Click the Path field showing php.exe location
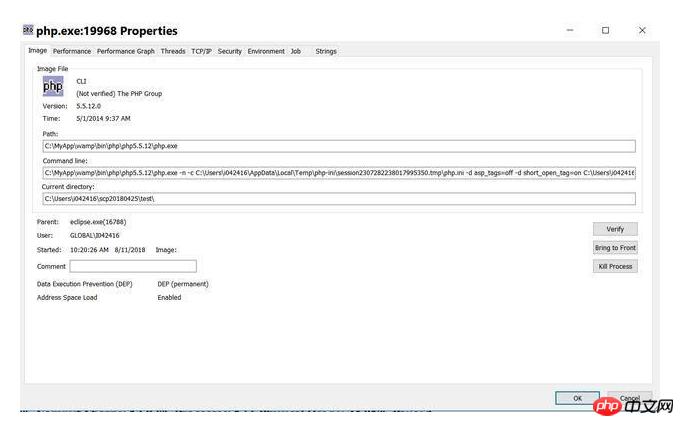 coord(339,146)
